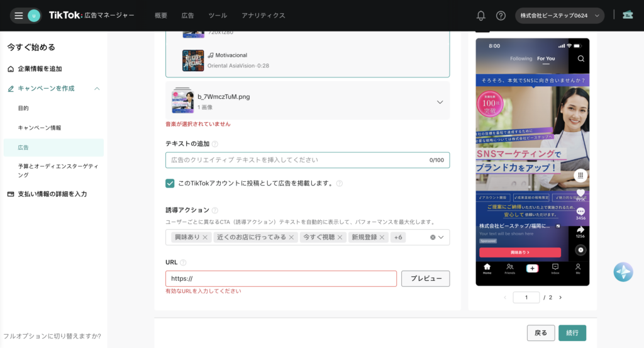Click the grid icon on the preview
This screenshot has width=644, height=348.
pyautogui.click(x=580, y=176)
